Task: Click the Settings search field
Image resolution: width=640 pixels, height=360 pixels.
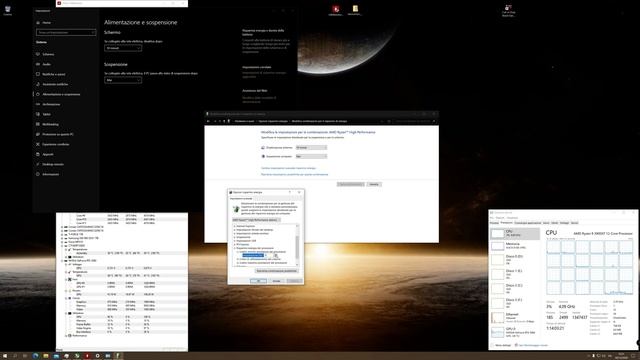Action: (66, 32)
